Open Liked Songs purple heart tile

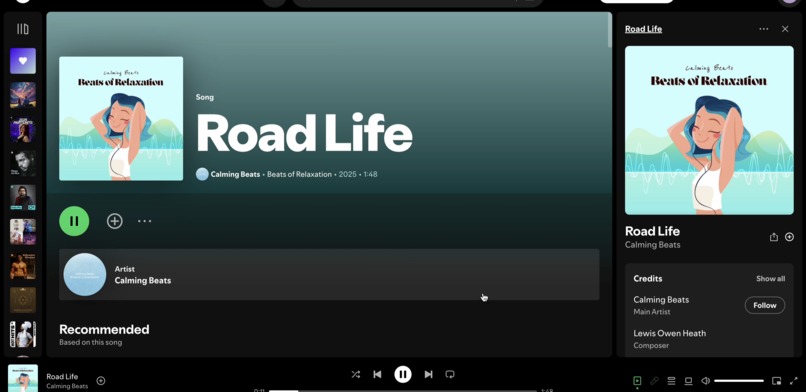coord(23,61)
